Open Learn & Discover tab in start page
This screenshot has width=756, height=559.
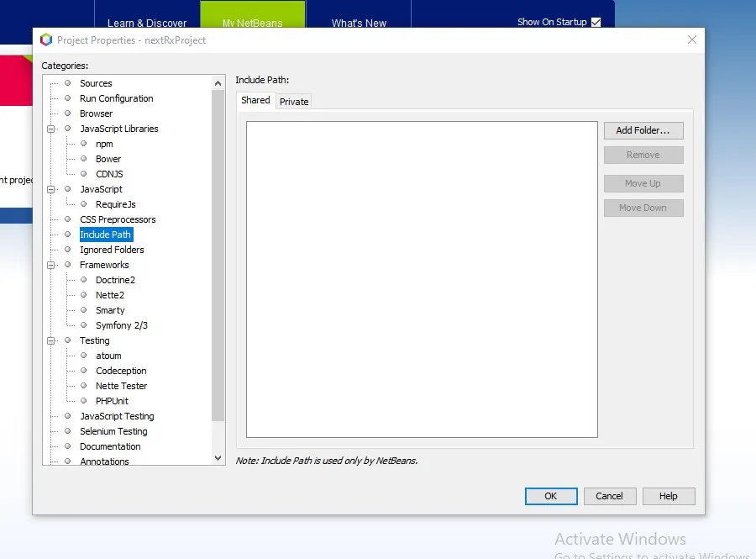pos(147,23)
